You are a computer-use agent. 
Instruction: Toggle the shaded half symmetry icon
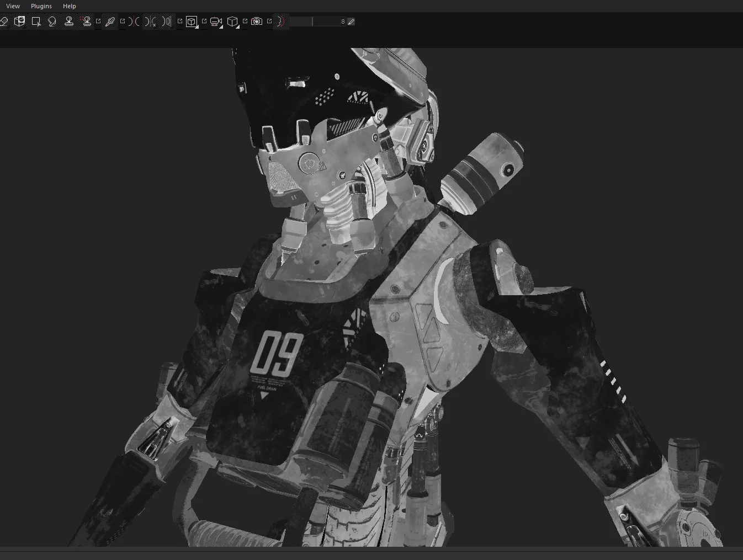(167, 22)
